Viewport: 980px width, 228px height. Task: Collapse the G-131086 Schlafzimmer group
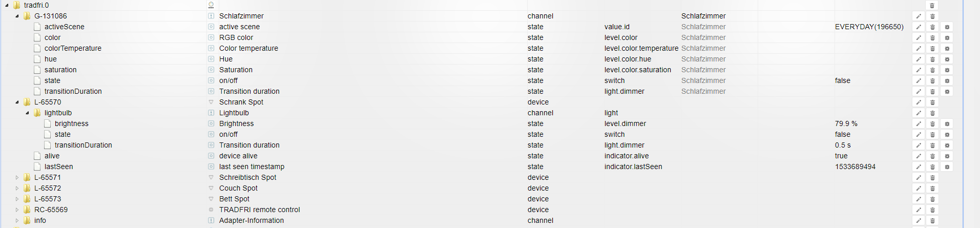pos(17,16)
